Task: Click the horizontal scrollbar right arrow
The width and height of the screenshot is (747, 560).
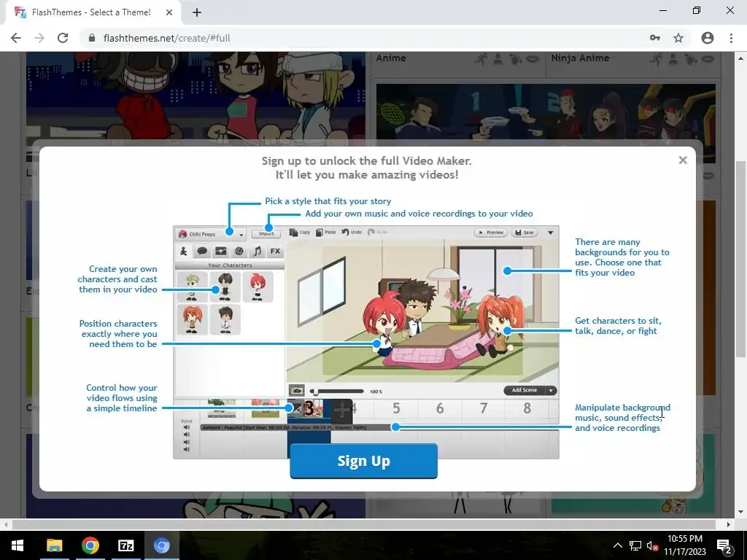Action: click(729, 524)
